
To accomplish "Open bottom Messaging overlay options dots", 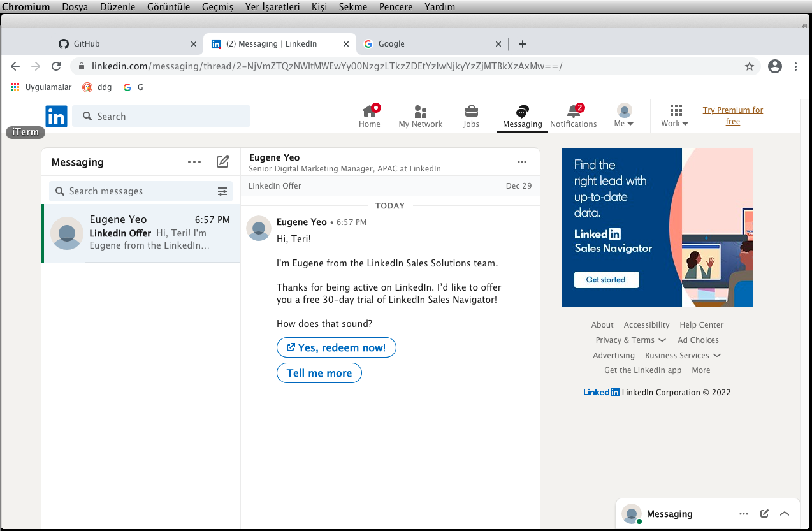I will click(x=744, y=514).
